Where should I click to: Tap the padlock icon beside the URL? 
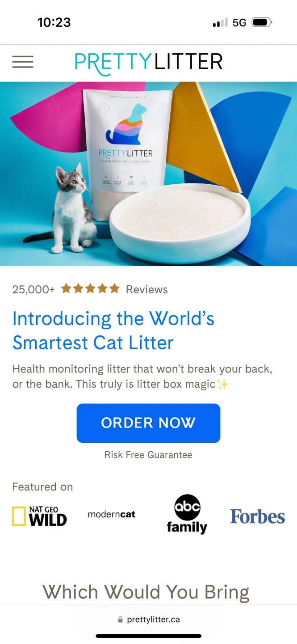pyautogui.click(x=120, y=620)
